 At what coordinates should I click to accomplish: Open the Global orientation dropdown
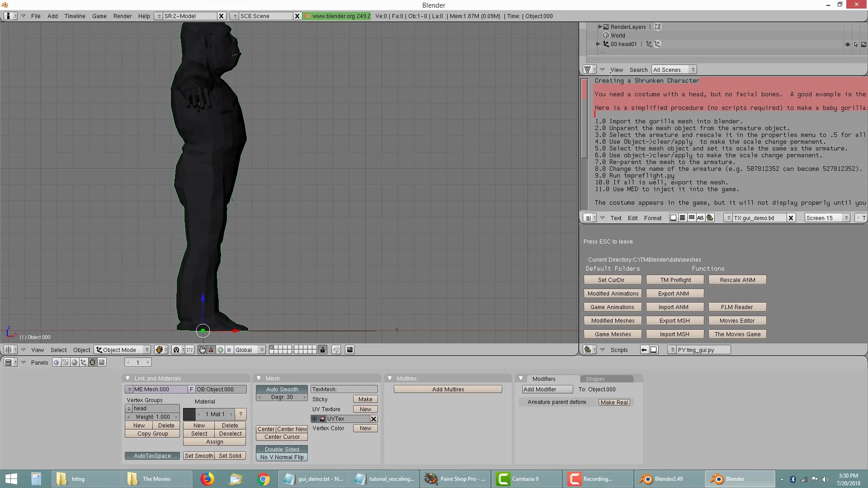(x=249, y=350)
